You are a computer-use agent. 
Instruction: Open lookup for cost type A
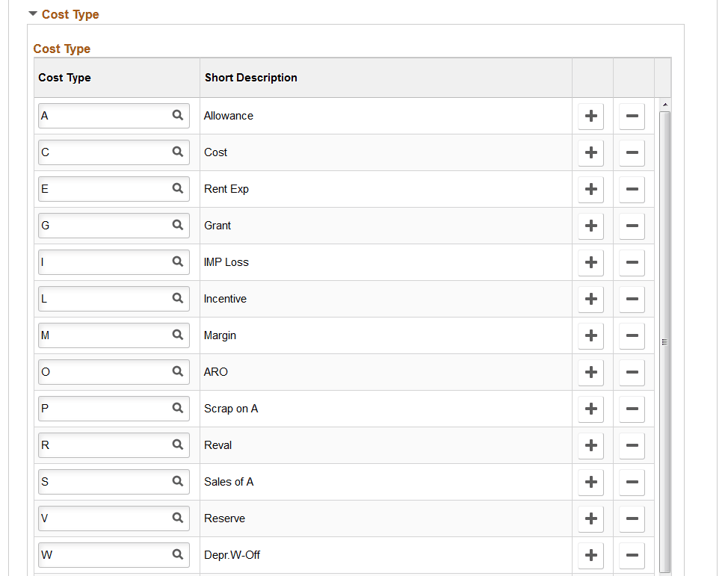tap(177, 115)
